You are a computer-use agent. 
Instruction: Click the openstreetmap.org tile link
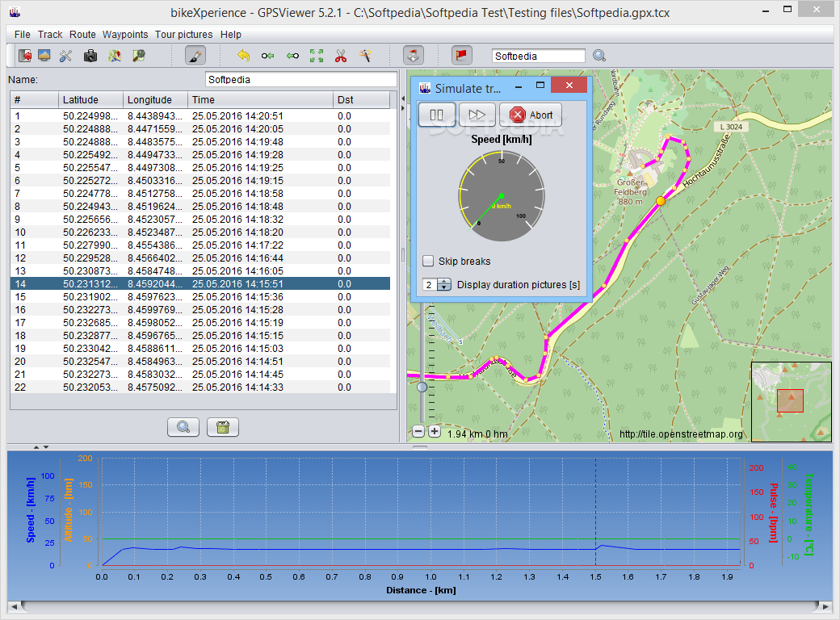pyautogui.click(x=681, y=434)
